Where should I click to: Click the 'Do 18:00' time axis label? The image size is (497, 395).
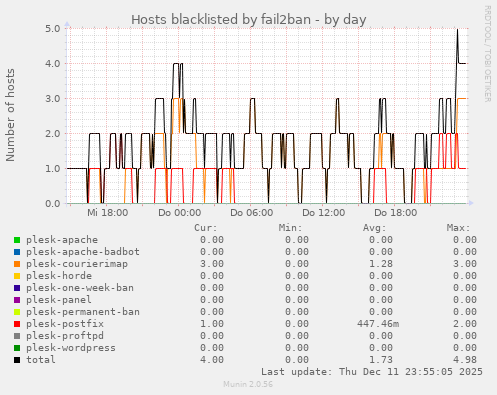point(396,213)
